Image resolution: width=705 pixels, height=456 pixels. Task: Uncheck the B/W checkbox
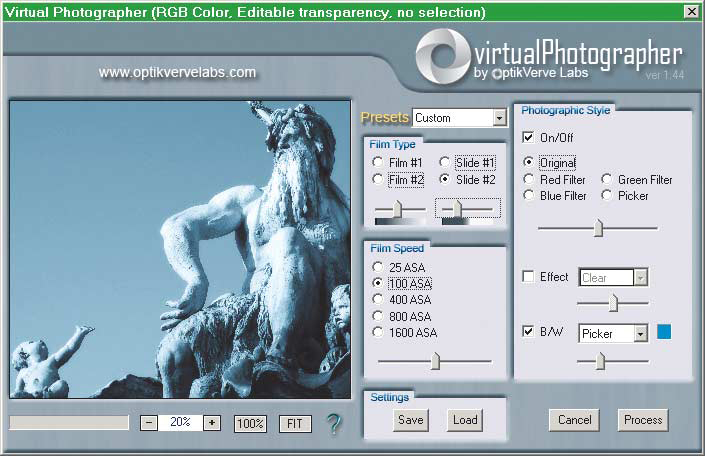(x=528, y=332)
